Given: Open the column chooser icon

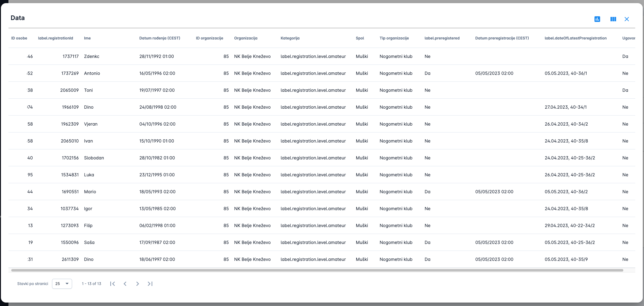Looking at the screenshot, I should click(x=613, y=19).
